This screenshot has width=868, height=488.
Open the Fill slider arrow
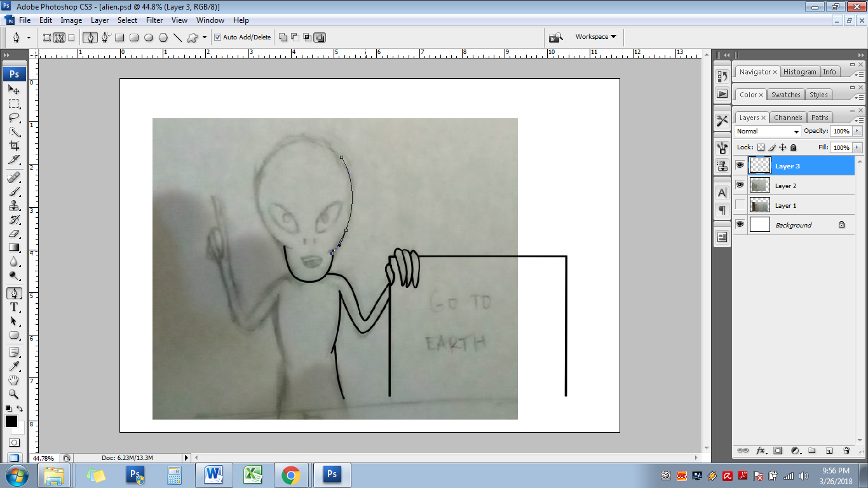[x=857, y=147]
